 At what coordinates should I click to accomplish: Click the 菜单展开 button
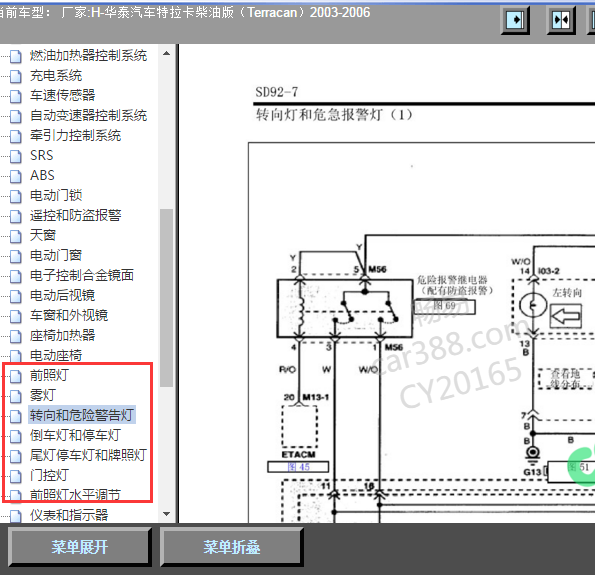[80, 547]
